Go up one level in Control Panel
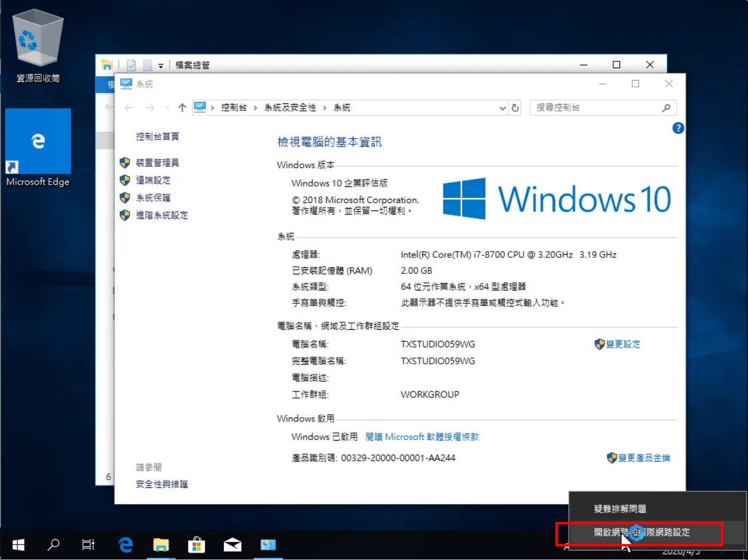Viewport: 748px width, 560px height. click(x=181, y=108)
